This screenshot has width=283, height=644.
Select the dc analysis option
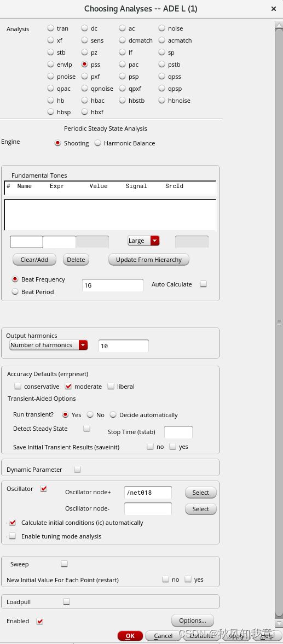[84, 28]
